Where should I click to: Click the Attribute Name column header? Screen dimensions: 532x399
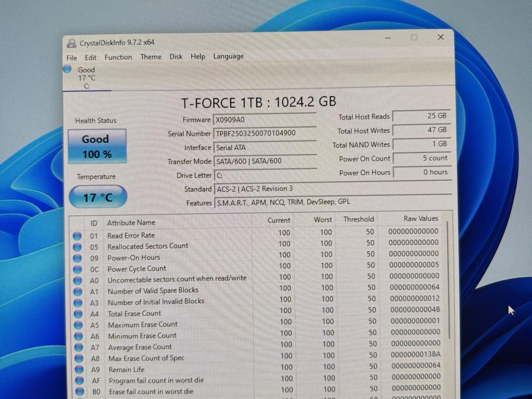(131, 223)
